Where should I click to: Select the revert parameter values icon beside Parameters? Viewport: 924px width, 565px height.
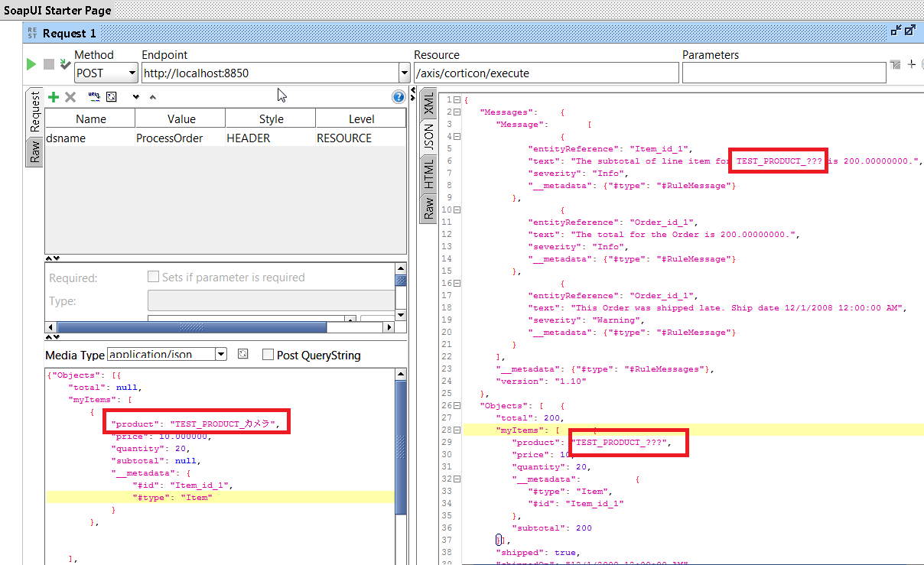[895, 64]
